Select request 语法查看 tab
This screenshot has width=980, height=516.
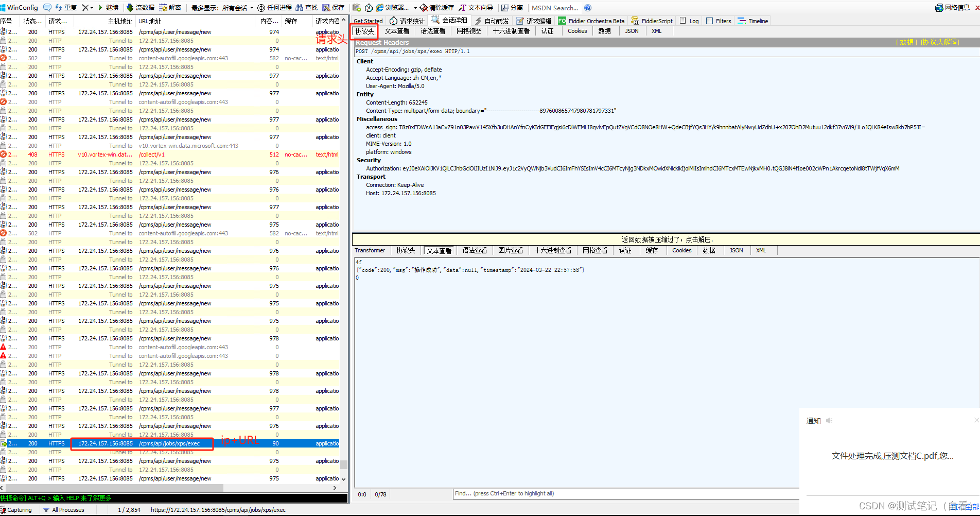pyautogui.click(x=433, y=31)
